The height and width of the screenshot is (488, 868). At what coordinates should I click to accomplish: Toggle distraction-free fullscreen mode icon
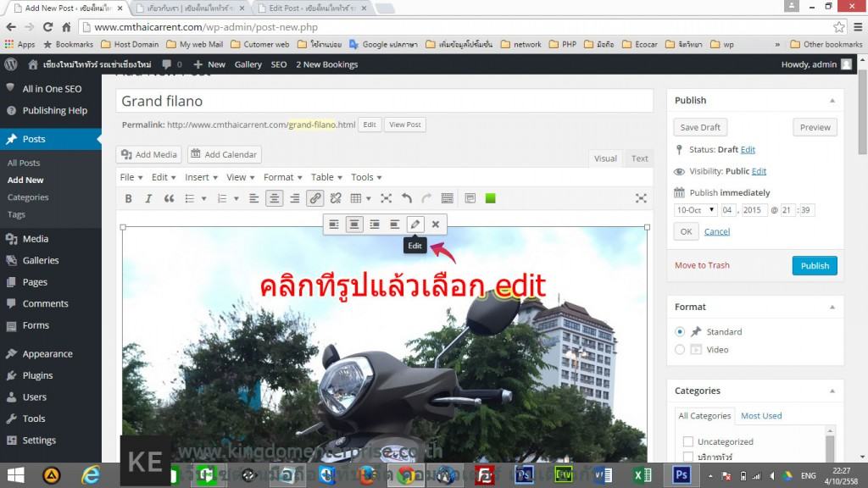[x=640, y=198]
